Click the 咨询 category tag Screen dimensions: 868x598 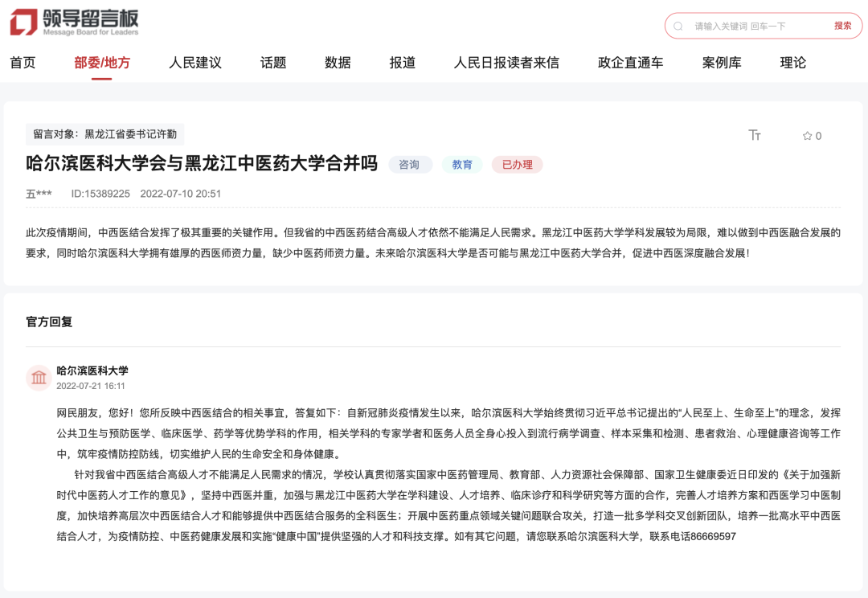point(409,165)
